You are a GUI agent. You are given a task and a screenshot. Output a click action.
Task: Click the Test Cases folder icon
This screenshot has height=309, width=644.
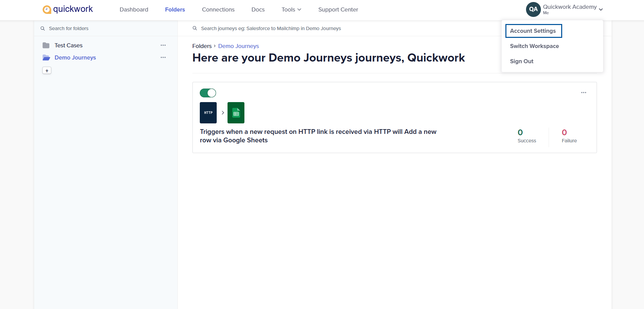[x=46, y=45]
